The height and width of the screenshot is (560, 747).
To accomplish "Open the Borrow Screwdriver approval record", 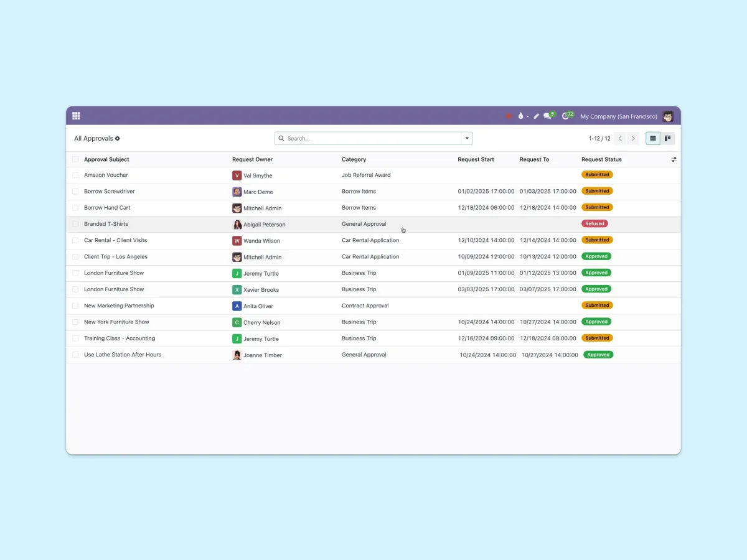I will [110, 192].
